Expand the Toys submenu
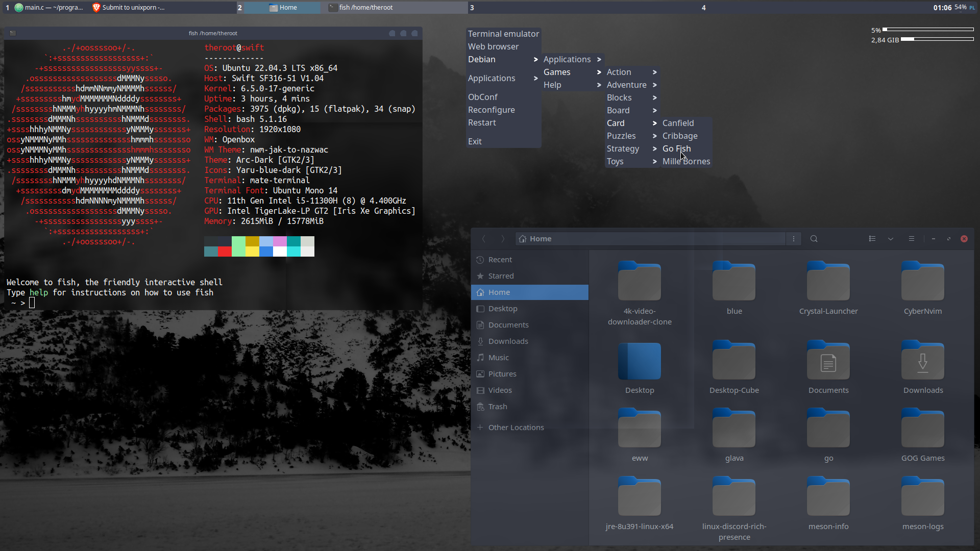The width and height of the screenshot is (980, 551). [632, 161]
